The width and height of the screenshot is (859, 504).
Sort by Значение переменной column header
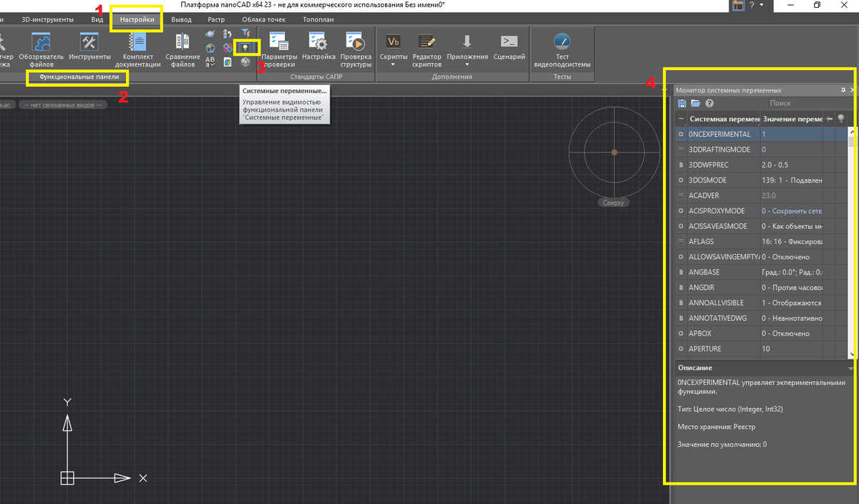coord(792,118)
